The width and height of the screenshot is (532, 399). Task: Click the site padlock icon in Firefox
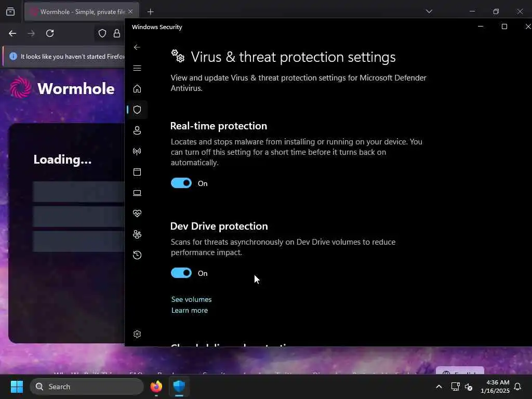click(117, 33)
